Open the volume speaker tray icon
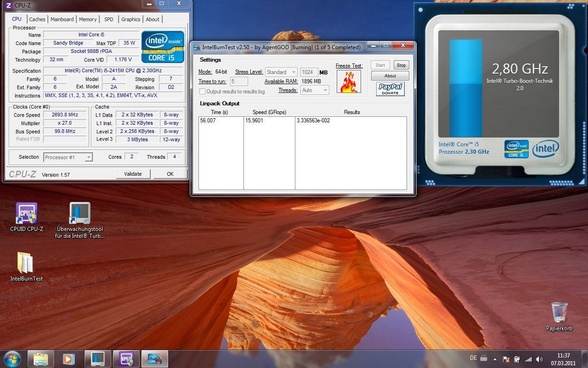 [x=539, y=359]
